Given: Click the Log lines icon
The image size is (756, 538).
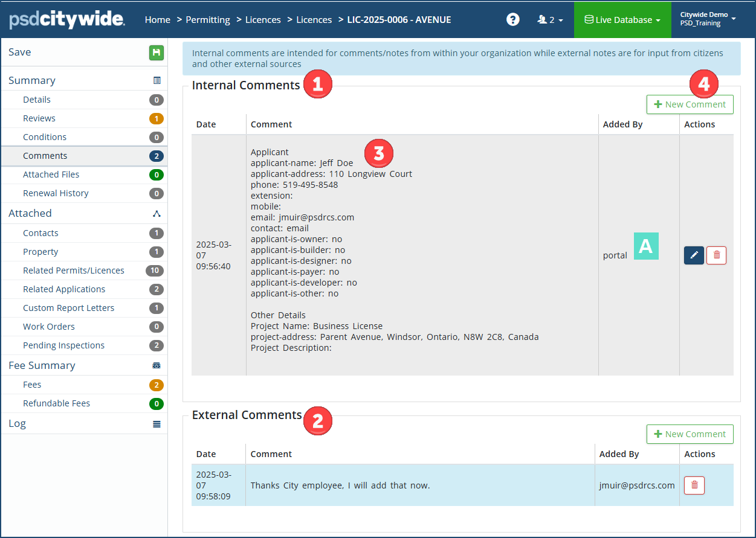Looking at the screenshot, I should [157, 424].
